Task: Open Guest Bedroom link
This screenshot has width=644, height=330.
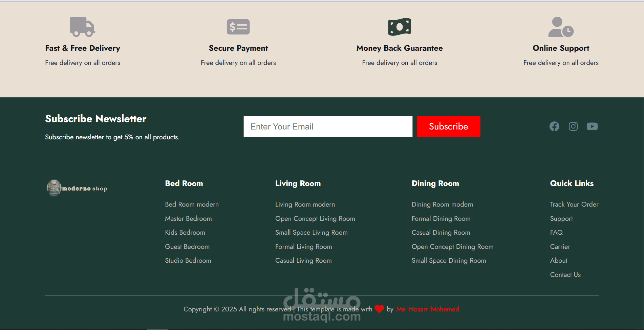Action: point(187,246)
